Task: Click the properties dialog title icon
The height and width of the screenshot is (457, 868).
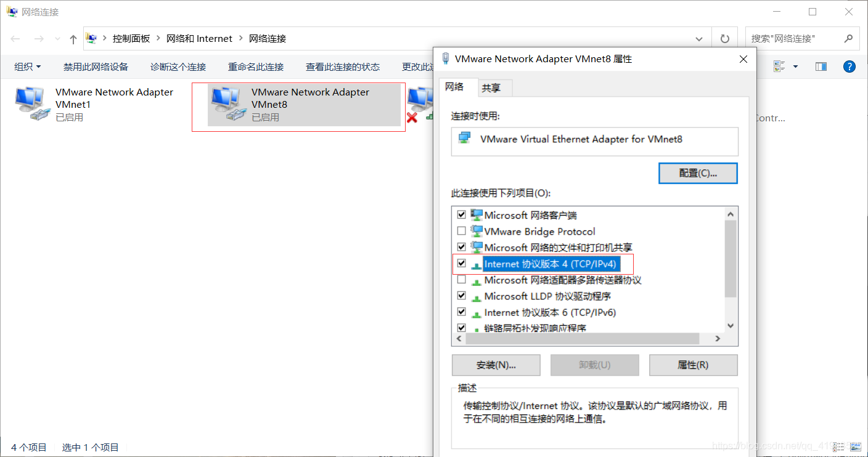Action: point(446,59)
